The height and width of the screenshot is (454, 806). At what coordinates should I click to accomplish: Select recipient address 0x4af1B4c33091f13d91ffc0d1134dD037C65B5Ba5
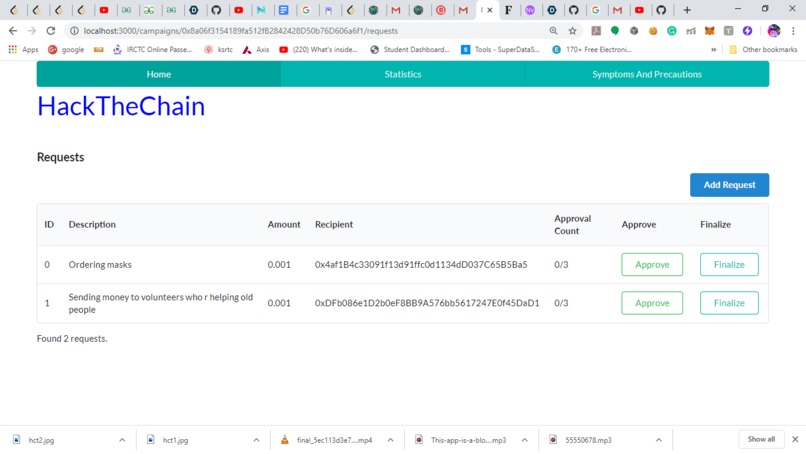click(x=421, y=264)
